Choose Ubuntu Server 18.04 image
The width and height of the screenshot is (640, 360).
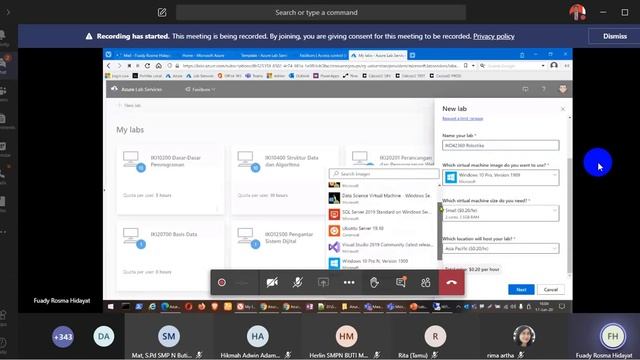click(x=383, y=231)
